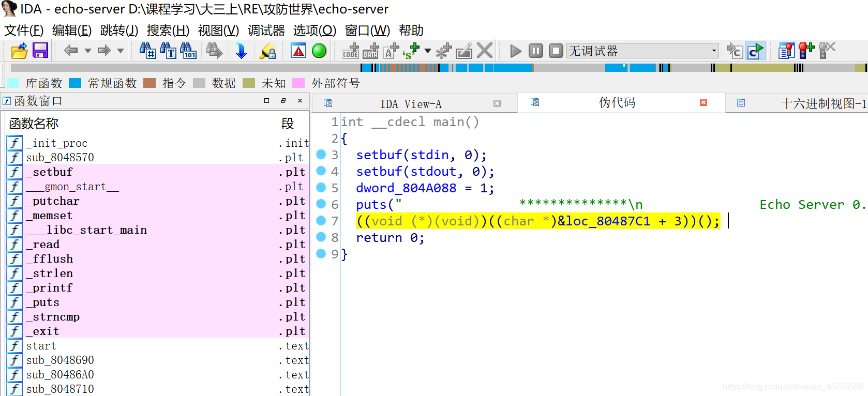Select _strncmp in the functions list

158,316
